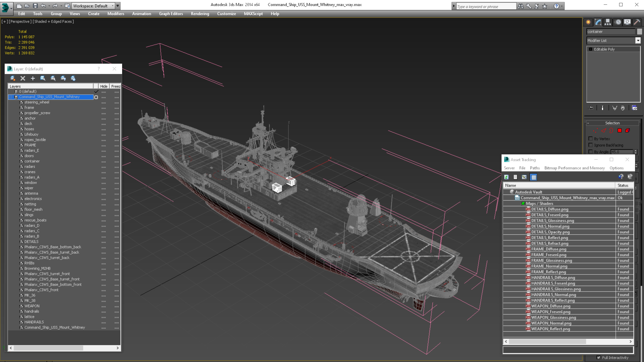644x362 pixels.
Task: Select Vertex sub-object level icon
Action: pos(595,131)
